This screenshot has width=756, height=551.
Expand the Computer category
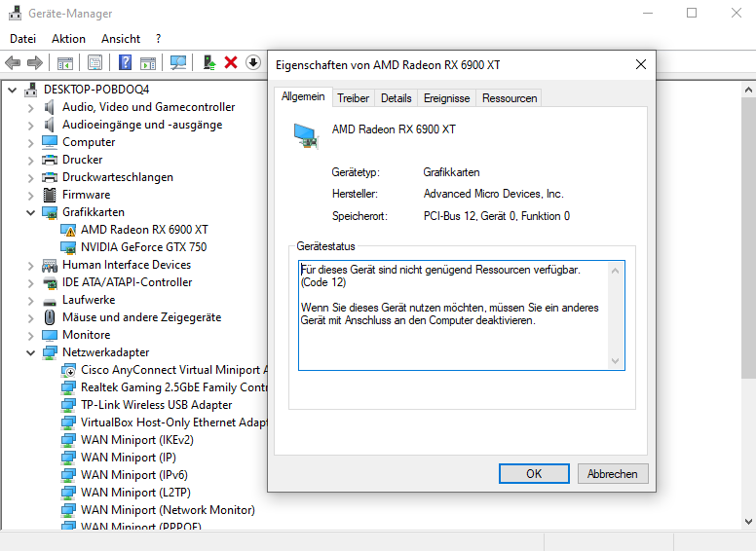click(x=31, y=143)
